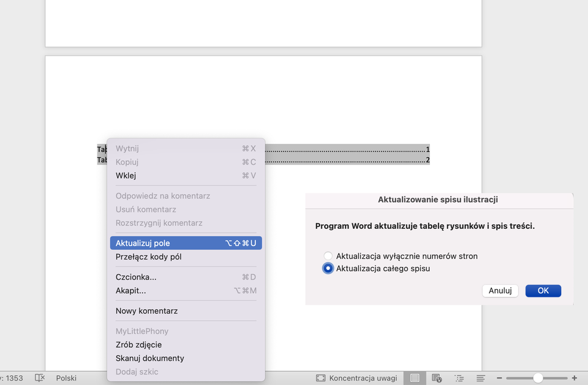Enable Koncentracja uwagi focus mode
Viewport: 588px width, 385px height.
[x=356, y=378]
